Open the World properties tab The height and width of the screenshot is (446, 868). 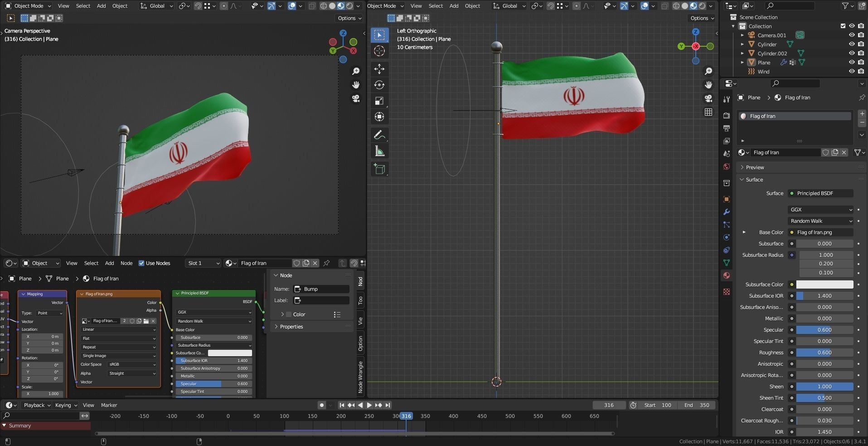coord(727,167)
